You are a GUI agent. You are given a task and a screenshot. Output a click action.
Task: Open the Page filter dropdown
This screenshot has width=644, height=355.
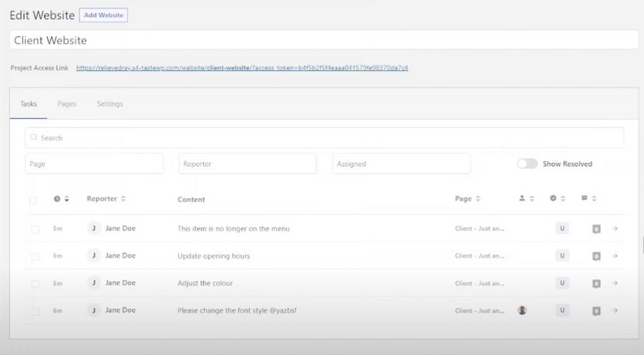[x=94, y=163]
